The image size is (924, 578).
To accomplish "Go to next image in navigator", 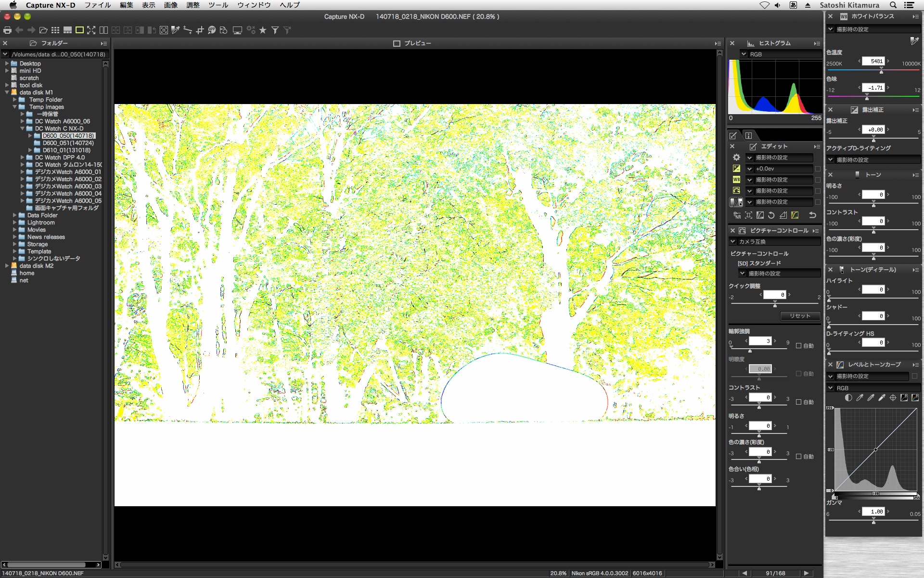I will pyautogui.click(x=806, y=573).
